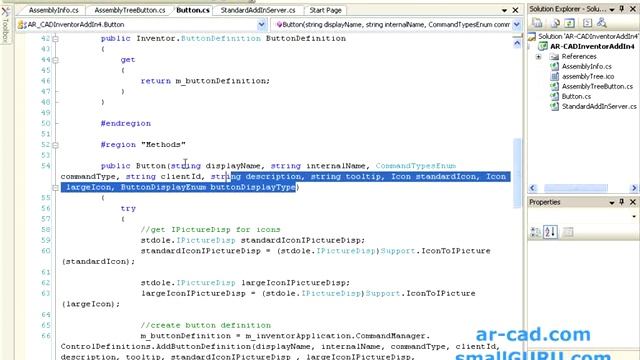This screenshot has width=640, height=360.
Task: Expand the References node
Action: [x=538, y=56]
